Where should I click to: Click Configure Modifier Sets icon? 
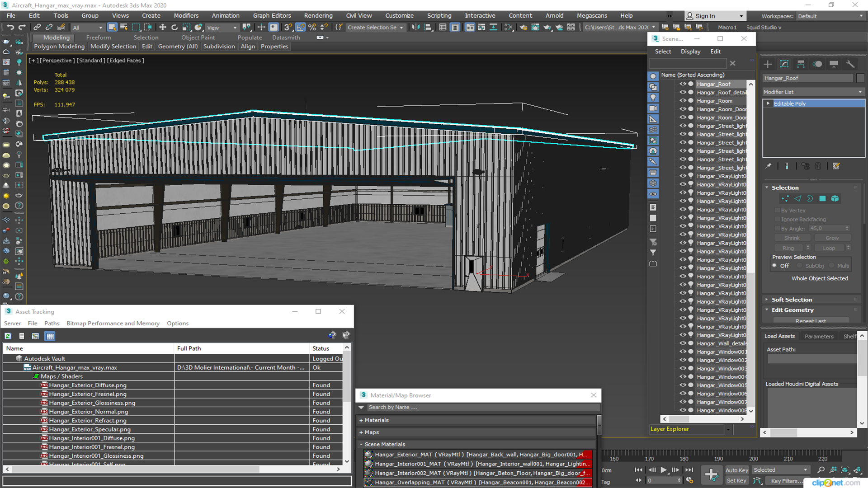pyautogui.click(x=836, y=166)
